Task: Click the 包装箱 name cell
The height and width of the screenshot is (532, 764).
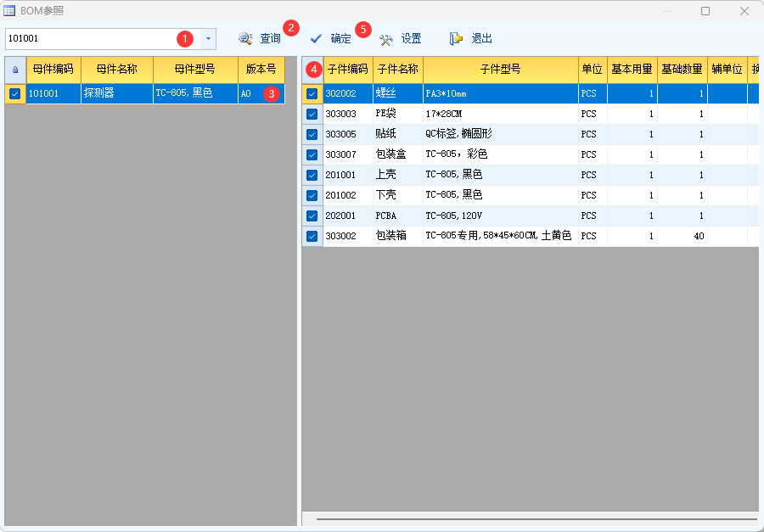Action: pos(398,236)
